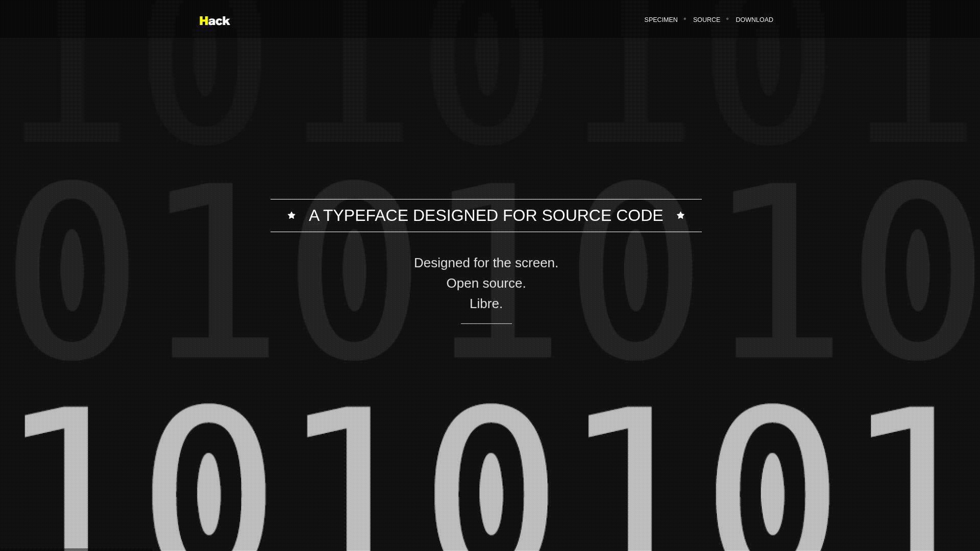Open the SPECIMEN page
This screenshot has width=980, height=551.
point(660,20)
